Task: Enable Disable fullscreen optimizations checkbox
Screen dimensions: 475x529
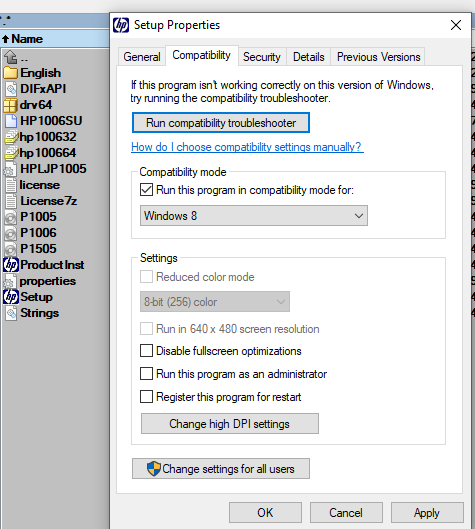Action: point(146,351)
